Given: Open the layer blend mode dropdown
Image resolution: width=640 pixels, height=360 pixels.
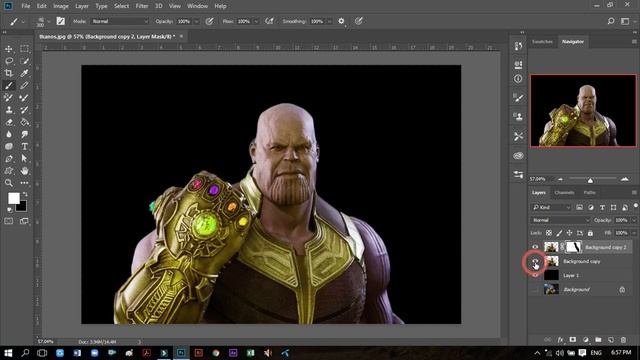Looking at the screenshot, I should click(560, 220).
